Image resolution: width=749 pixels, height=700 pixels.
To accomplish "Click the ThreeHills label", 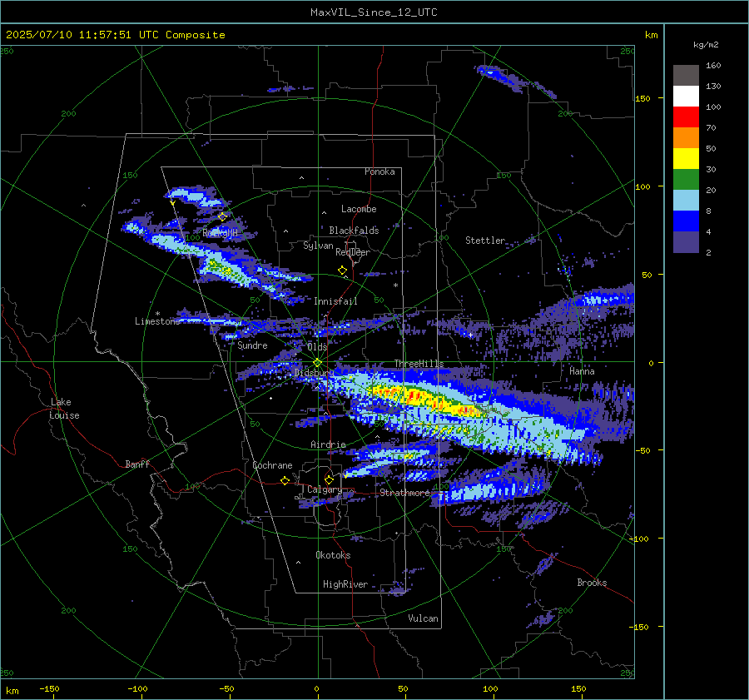I will click(419, 364).
